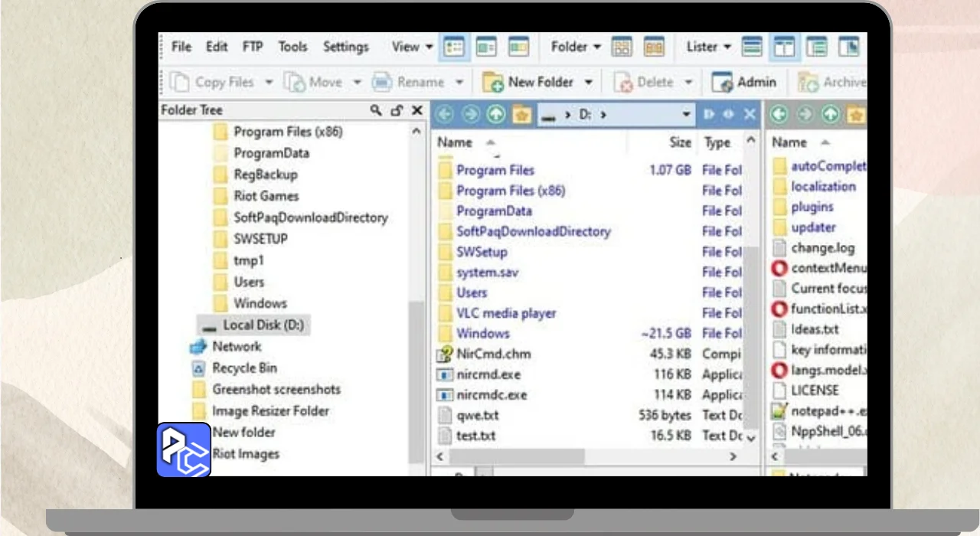Open the Tools menu
Screen dimensions: 980x536
coord(292,47)
